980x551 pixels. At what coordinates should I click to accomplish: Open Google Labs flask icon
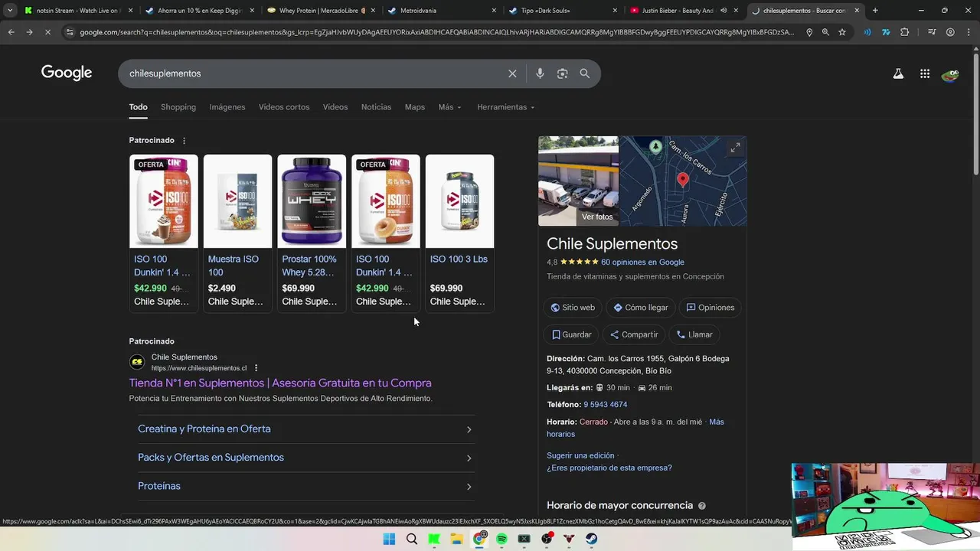[898, 73]
